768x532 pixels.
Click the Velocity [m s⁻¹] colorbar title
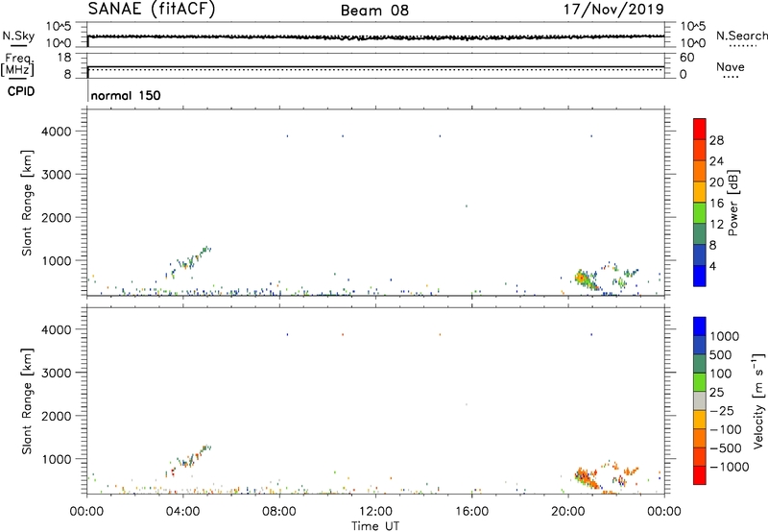758,400
